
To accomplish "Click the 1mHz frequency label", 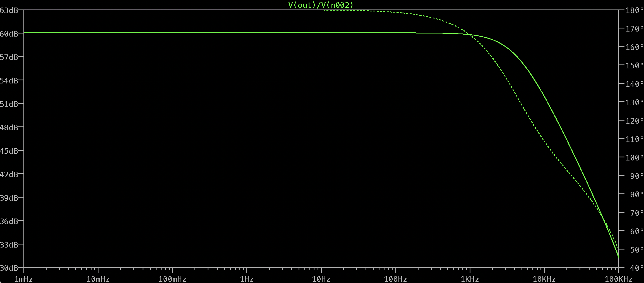I will pyautogui.click(x=24, y=279).
